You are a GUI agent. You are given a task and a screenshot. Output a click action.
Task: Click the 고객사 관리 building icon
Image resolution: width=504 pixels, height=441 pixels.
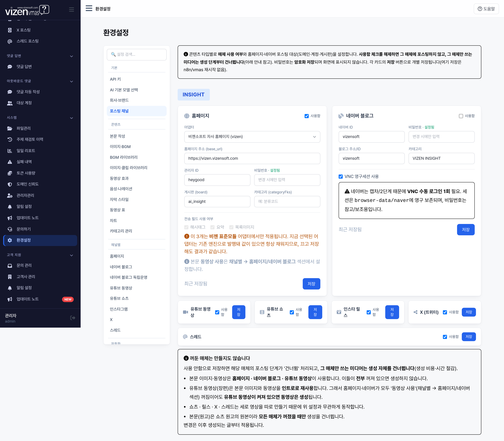pyautogui.click(x=10, y=277)
